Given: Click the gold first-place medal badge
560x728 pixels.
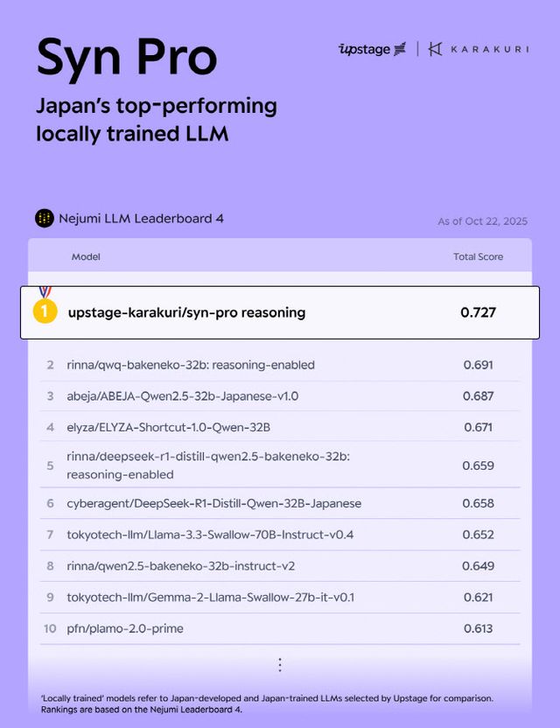Looking at the screenshot, I should click(x=44, y=310).
